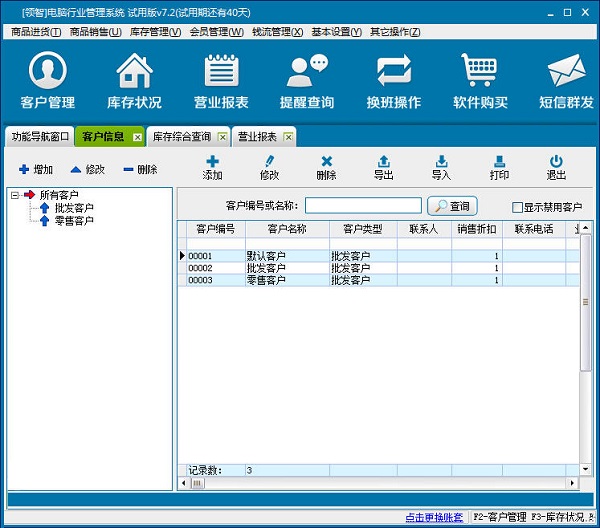The height and width of the screenshot is (528, 600).
Task: Select 零售客户 in the customer tree
Action: coord(74,220)
